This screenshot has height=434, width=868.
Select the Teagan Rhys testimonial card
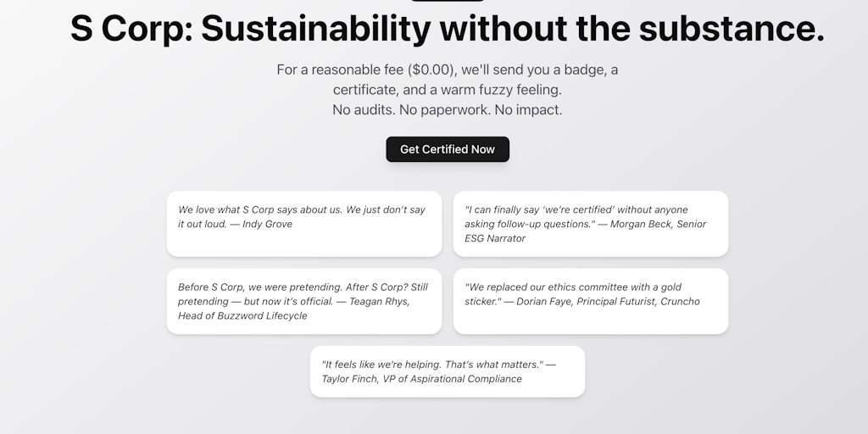click(x=304, y=301)
